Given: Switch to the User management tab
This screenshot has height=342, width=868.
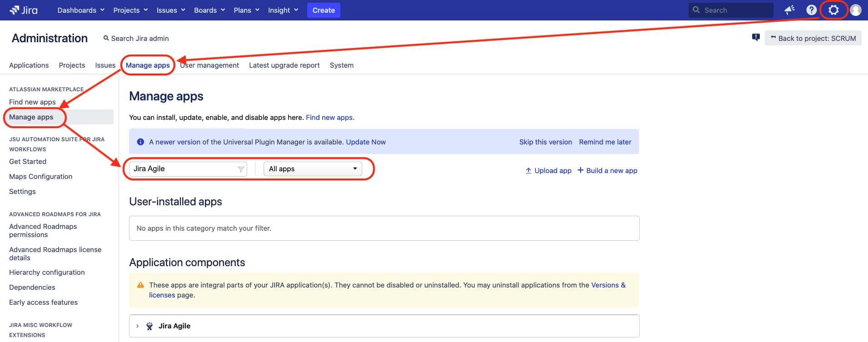Looking at the screenshot, I should (x=210, y=65).
